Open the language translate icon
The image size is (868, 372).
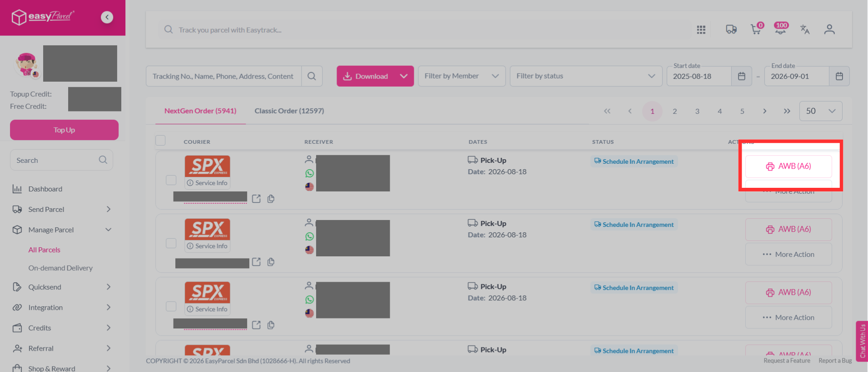(x=805, y=29)
